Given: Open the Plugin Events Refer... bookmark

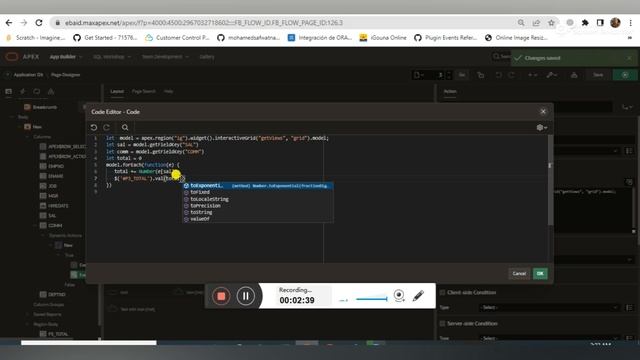Looking at the screenshot, I should coord(445,38).
